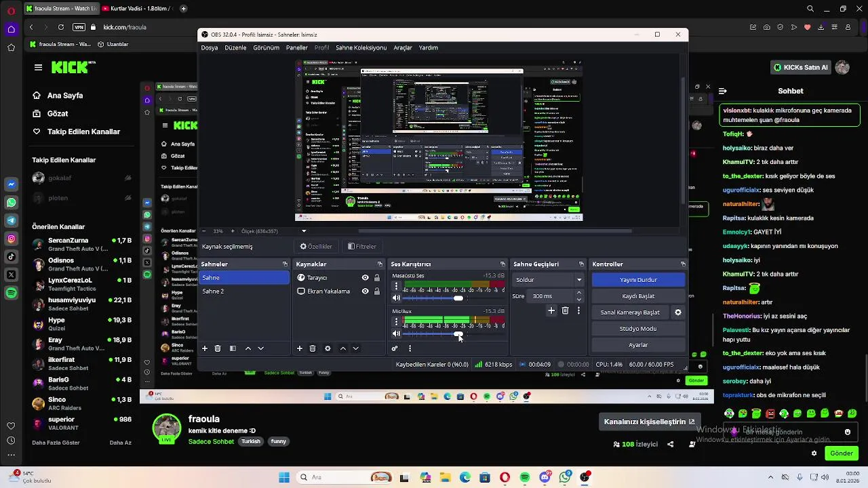Pop out the Kontroller dock

tap(683, 264)
